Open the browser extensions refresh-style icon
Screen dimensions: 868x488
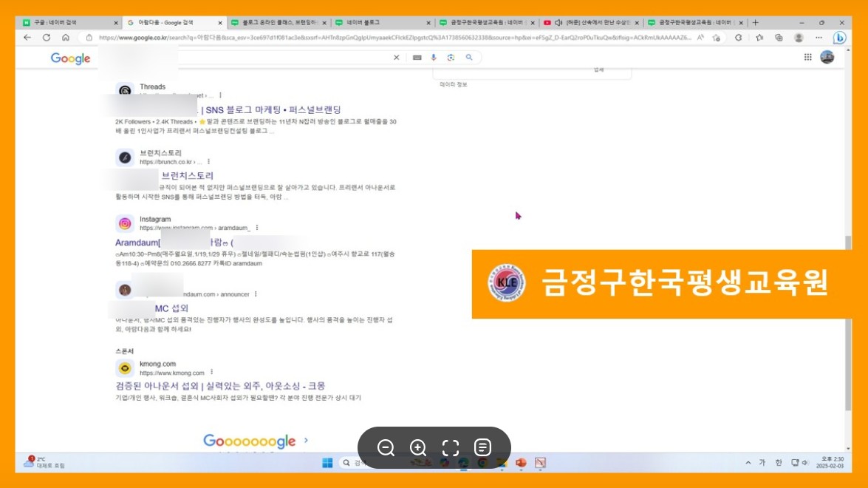pos(739,38)
